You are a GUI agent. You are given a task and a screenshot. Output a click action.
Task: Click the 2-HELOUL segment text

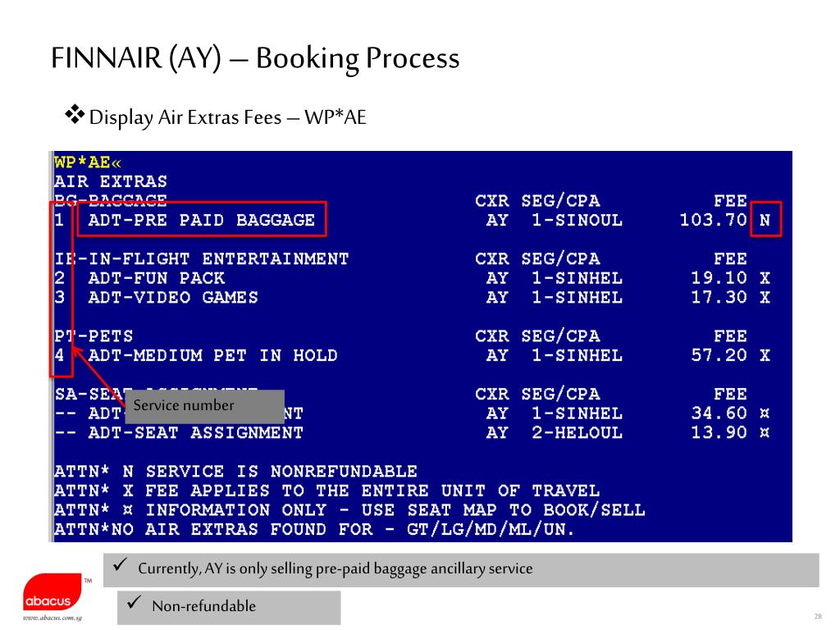577,432
